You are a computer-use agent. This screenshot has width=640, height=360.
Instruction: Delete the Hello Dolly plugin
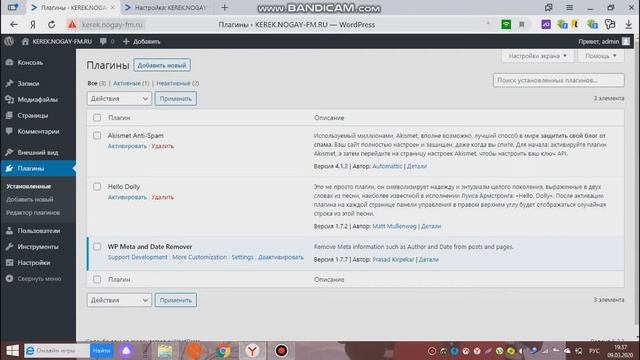point(162,197)
